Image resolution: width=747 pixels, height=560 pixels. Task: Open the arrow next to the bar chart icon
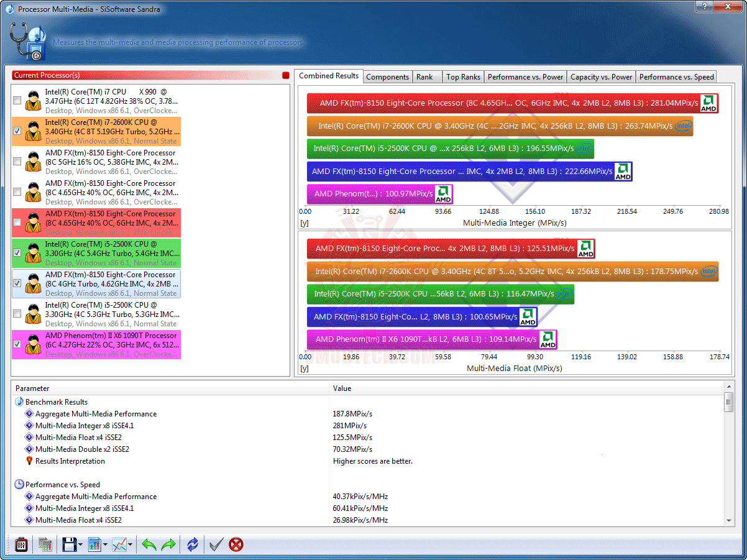106,546
